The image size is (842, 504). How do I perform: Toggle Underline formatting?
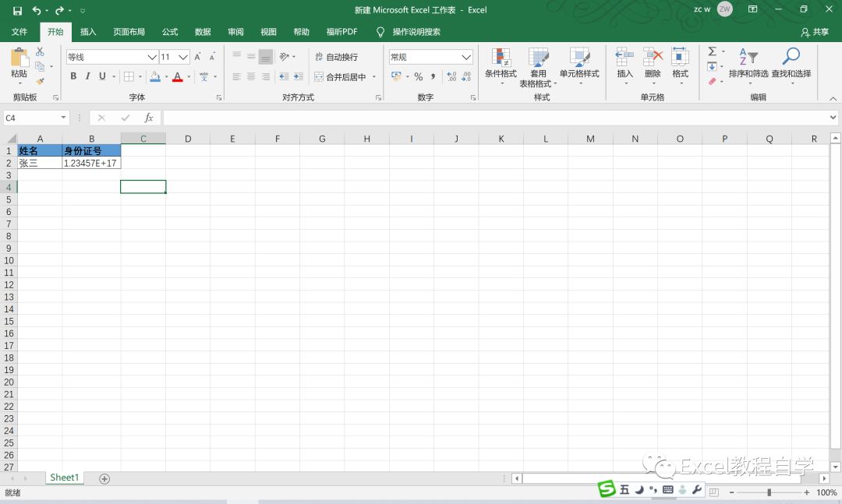[102, 76]
